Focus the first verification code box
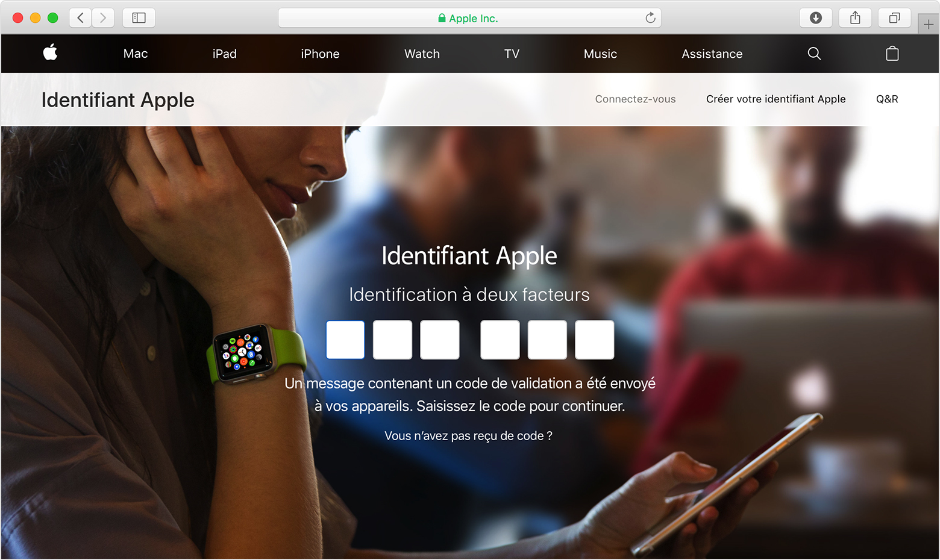Viewport: 940px width, 560px height. 345,340
